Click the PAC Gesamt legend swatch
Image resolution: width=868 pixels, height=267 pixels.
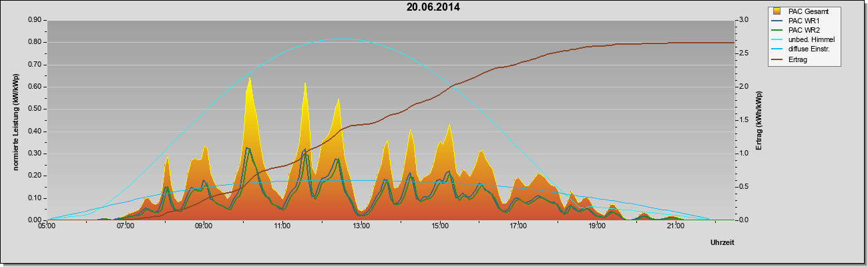coord(777,11)
